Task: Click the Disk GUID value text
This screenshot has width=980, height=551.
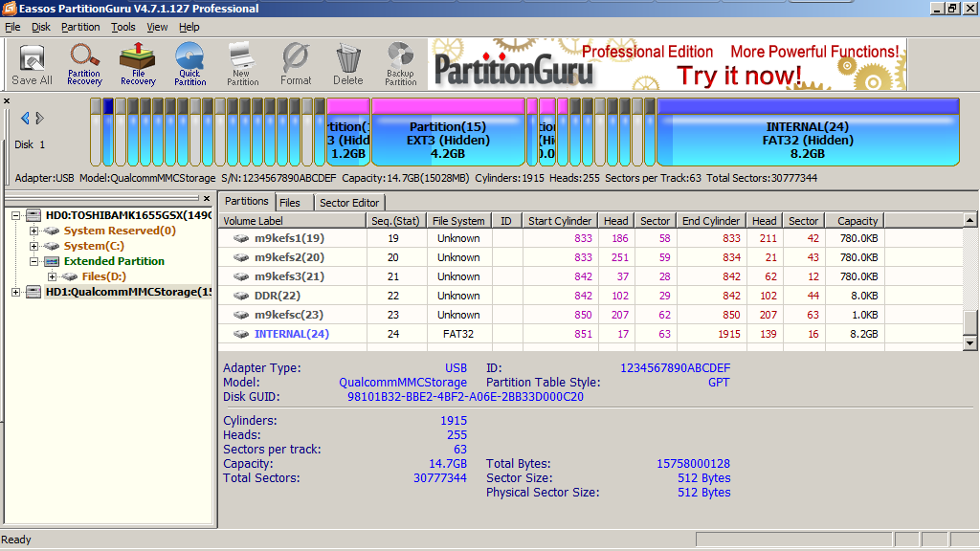Action: (466, 397)
